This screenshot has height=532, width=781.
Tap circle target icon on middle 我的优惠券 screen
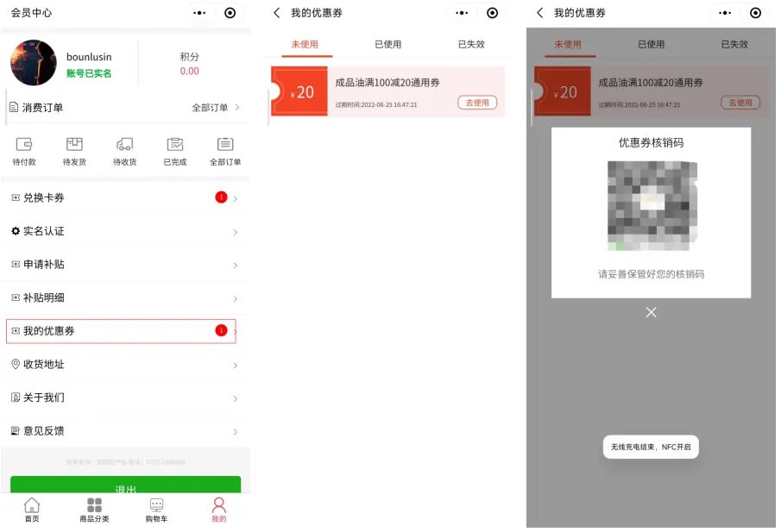(492, 13)
